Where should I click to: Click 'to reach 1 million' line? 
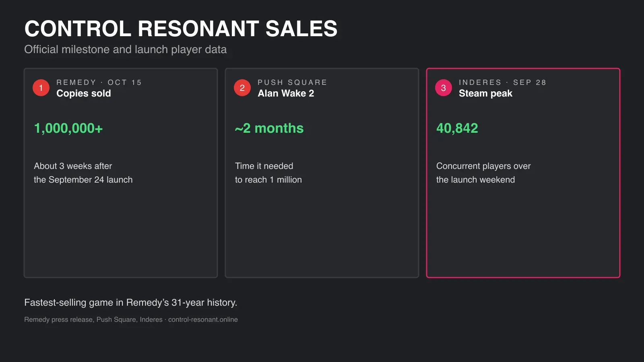click(268, 180)
